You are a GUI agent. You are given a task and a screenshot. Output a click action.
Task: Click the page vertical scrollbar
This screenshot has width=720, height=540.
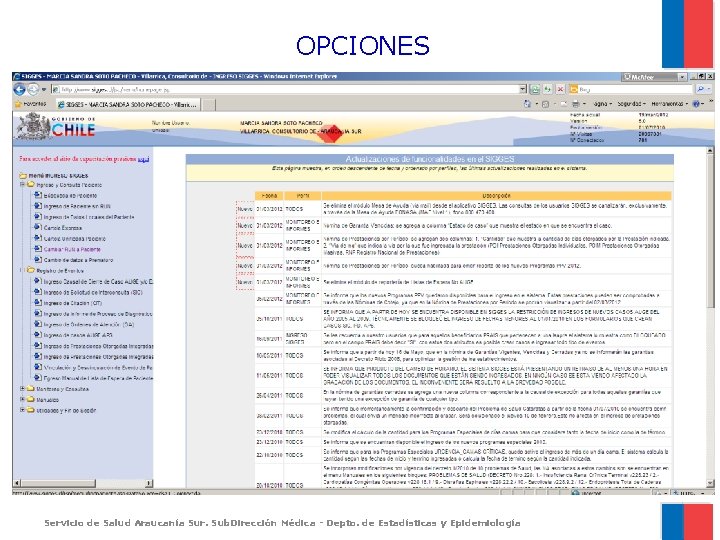[710, 317]
